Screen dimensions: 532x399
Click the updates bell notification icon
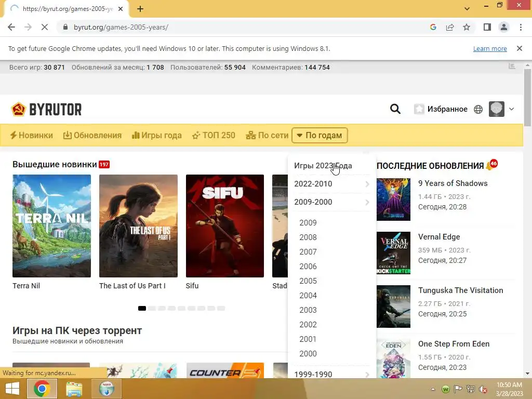(x=491, y=165)
